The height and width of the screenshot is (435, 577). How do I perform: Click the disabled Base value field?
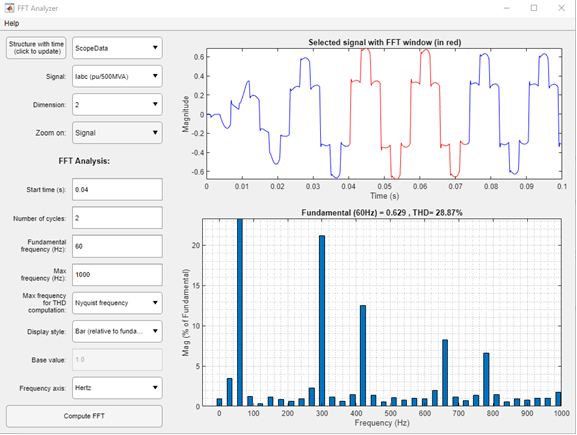coord(117,360)
